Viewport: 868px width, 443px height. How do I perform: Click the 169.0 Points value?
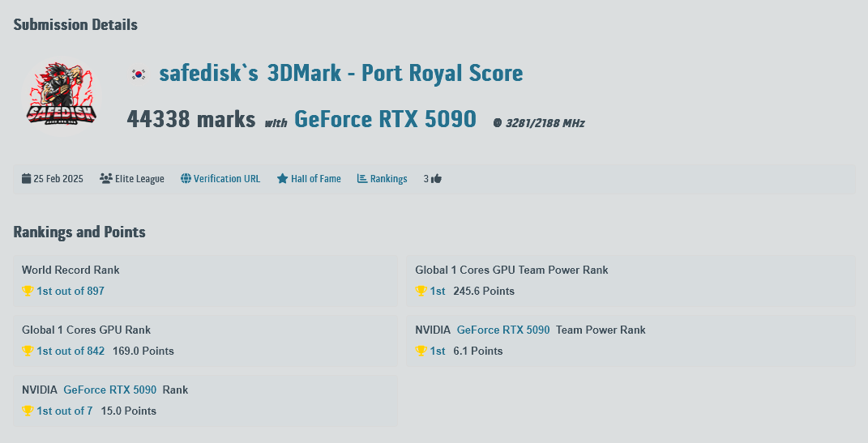point(143,351)
